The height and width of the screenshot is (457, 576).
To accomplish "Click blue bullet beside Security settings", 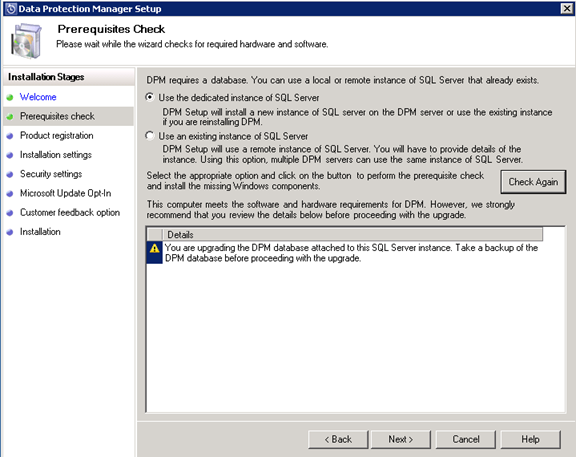I will click(x=10, y=174).
